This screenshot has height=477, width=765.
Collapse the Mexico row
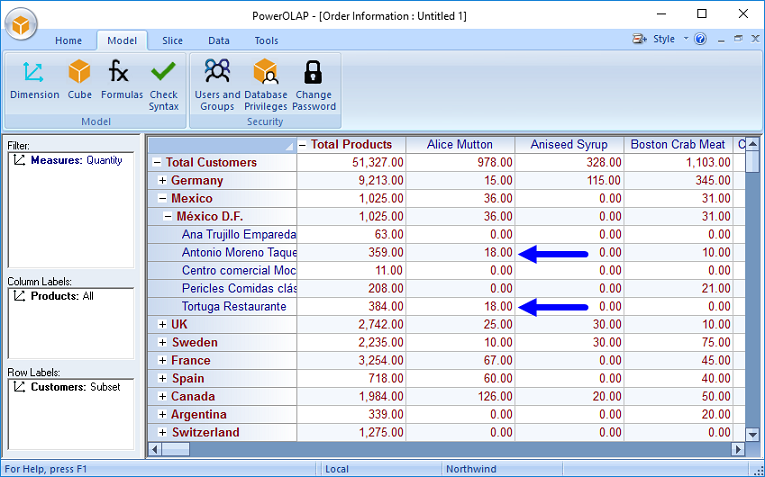coord(162,199)
